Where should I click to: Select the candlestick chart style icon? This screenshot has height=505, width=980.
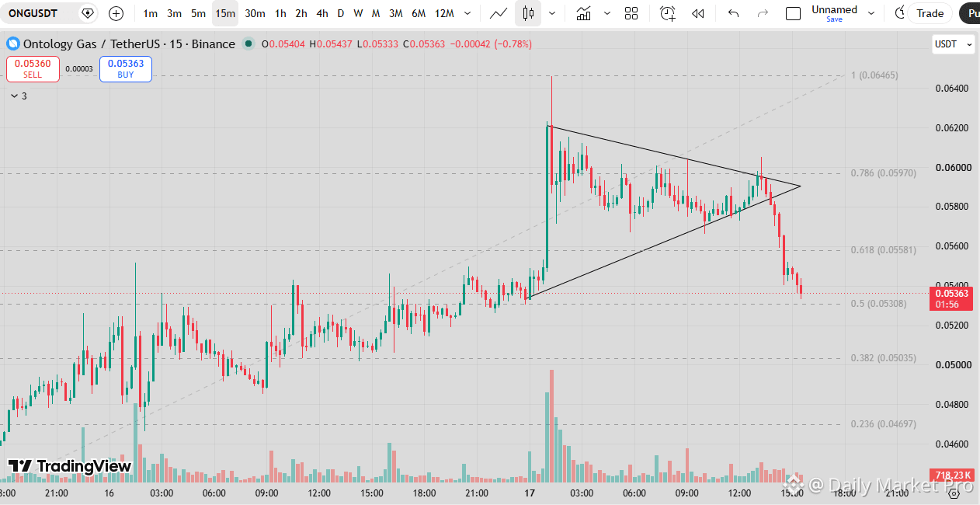pos(529,13)
